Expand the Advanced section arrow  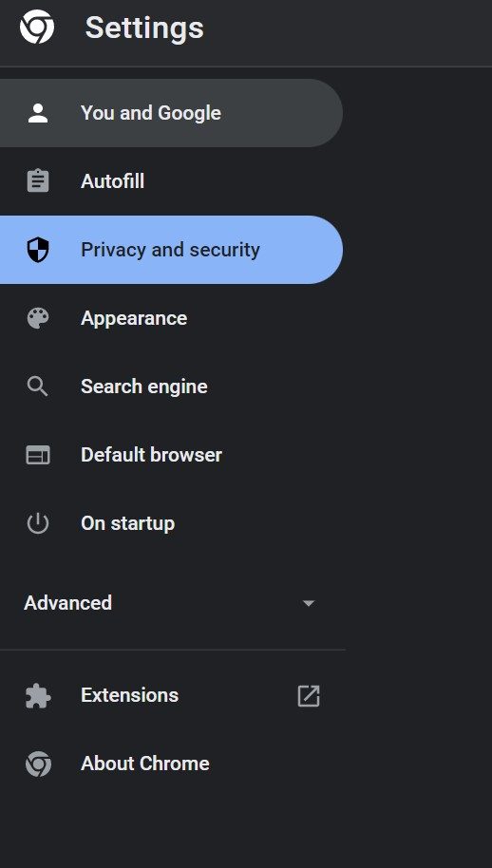309,603
